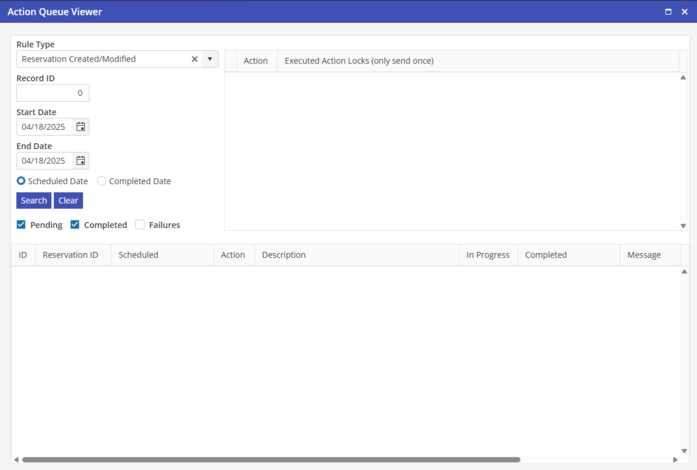Click the Search button
697x470 pixels.
click(x=34, y=201)
